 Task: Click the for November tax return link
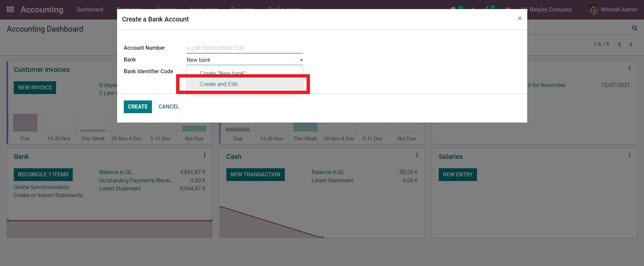point(547,85)
